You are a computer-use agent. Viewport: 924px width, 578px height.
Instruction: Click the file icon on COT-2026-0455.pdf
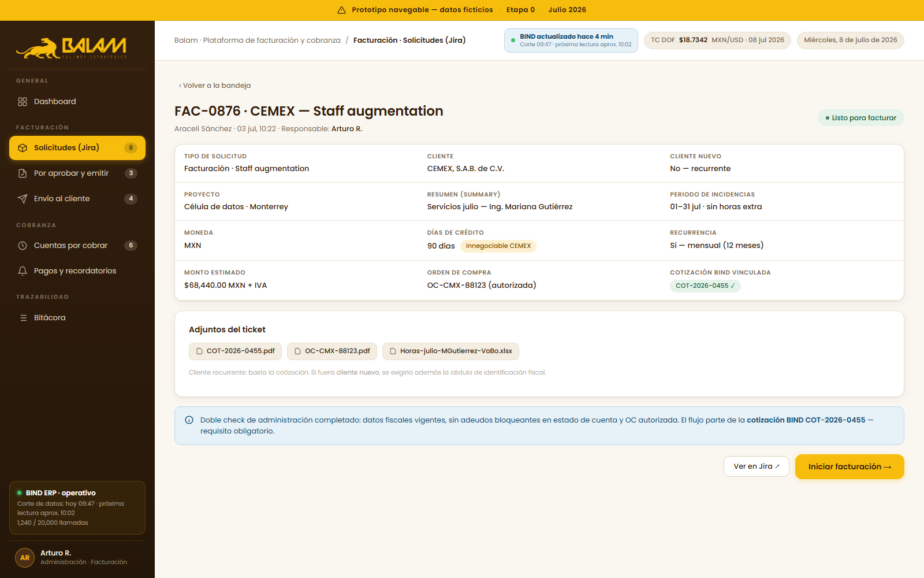(199, 351)
